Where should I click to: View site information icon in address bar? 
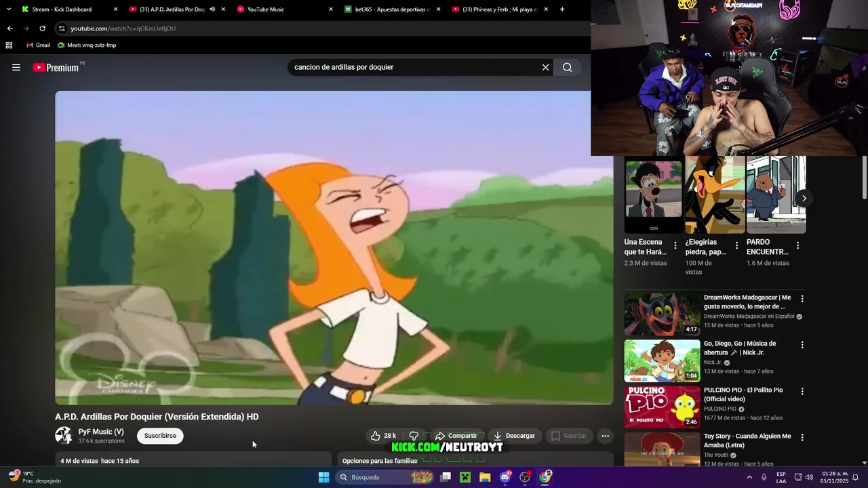(62, 28)
